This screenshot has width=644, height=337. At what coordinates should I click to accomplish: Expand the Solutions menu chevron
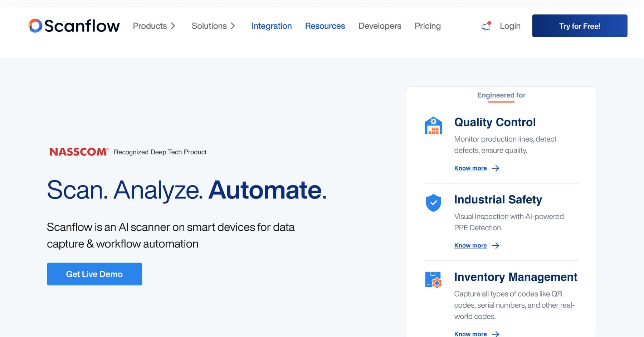[x=233, y=26]
